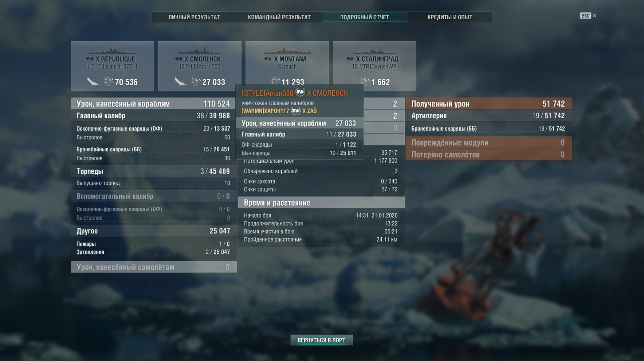Select the Подробный отчёт tab
The image size is (644, 361).
click(x=365, y=17)
